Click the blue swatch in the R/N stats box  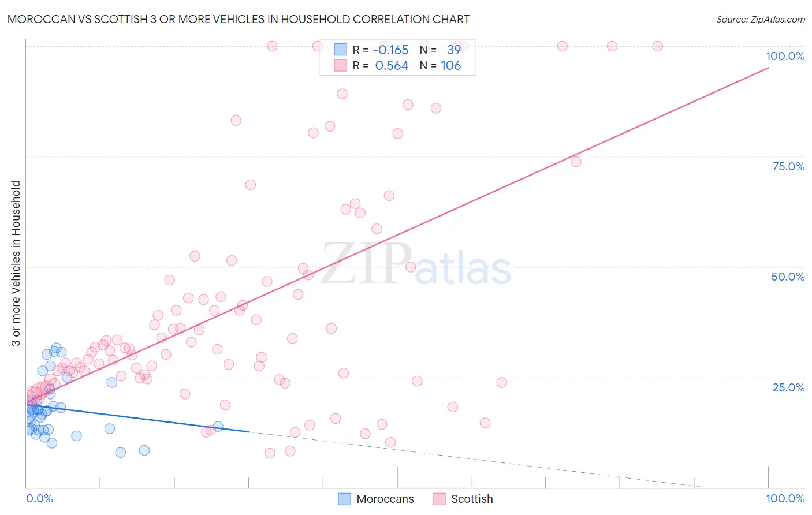340,50
